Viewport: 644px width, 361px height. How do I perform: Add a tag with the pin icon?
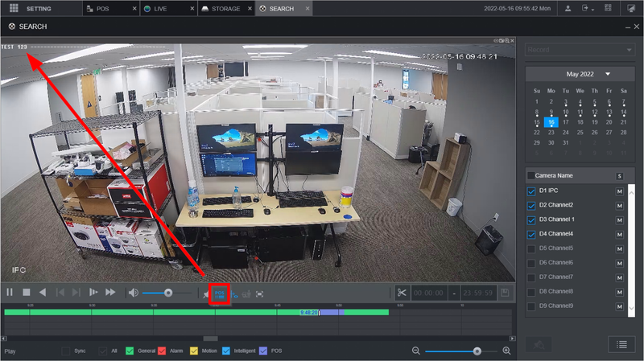tap(206, 294)
